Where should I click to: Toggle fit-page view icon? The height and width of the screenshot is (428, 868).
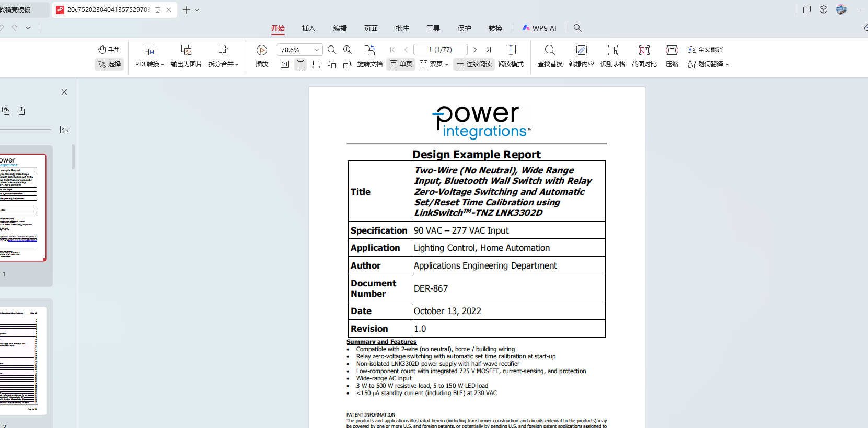300,64
